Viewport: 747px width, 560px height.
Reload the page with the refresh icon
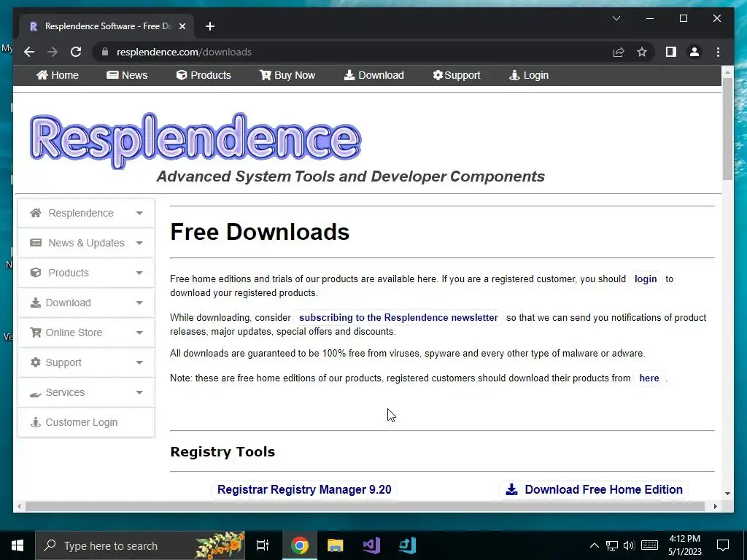(76, 52)
